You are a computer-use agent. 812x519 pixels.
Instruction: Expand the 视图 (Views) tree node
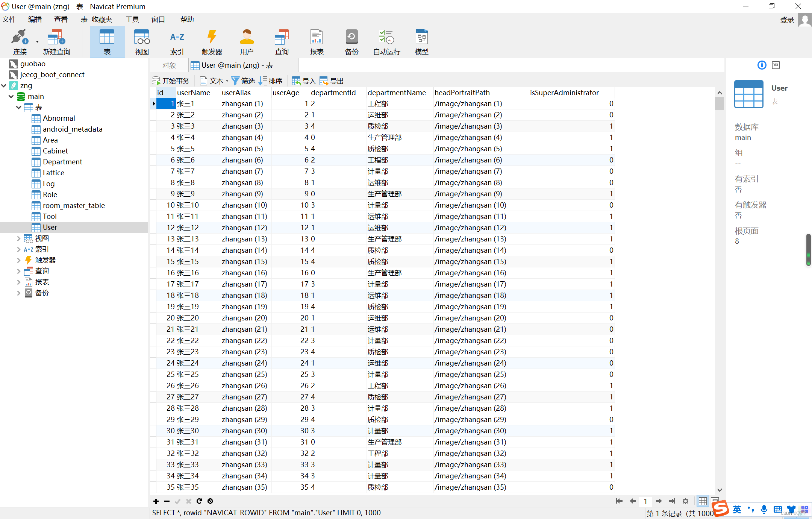point(18,238)
